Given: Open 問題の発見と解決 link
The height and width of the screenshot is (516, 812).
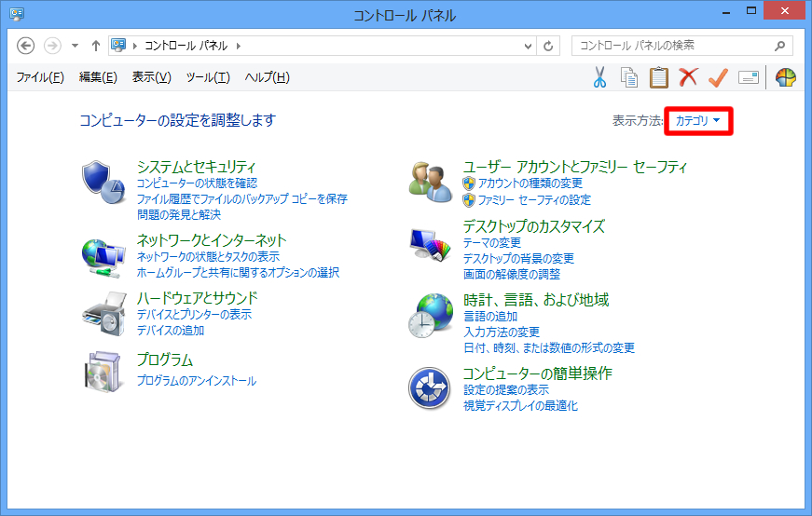Looking at the screenshot, I should pos(179,214).
